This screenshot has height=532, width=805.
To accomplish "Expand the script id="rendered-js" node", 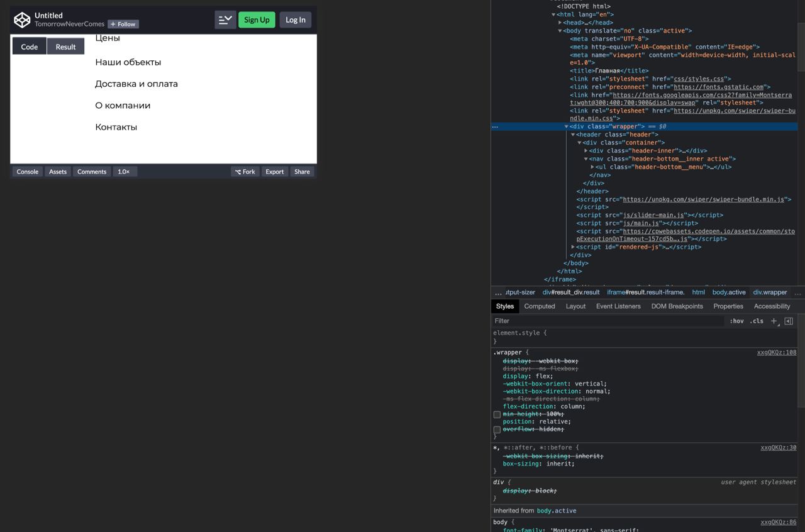I will tap(573, 247).
